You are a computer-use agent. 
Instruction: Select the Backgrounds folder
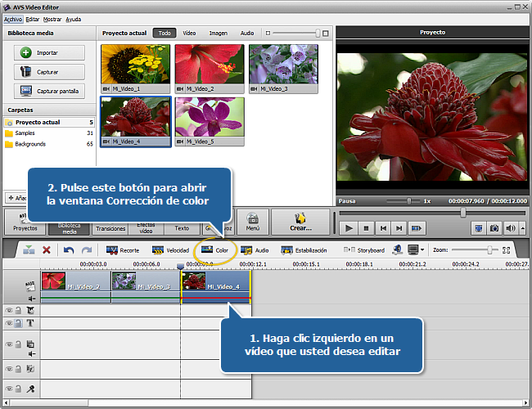(x=29, y=144)
